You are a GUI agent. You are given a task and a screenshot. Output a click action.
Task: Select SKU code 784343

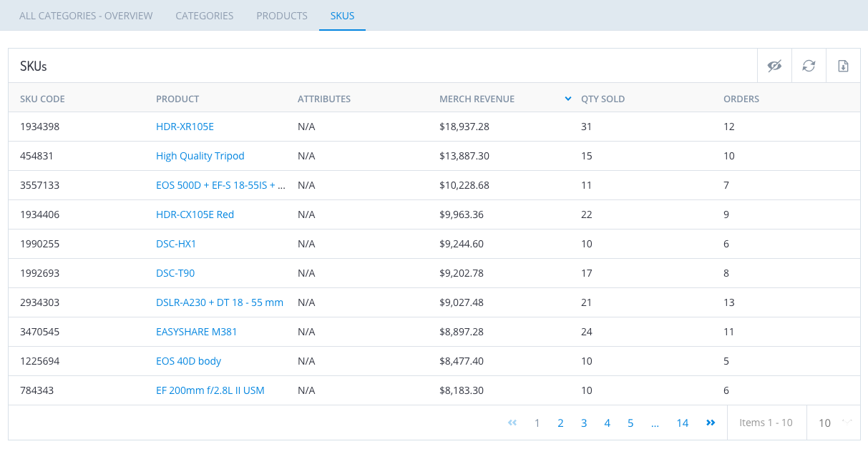[36, 390]
